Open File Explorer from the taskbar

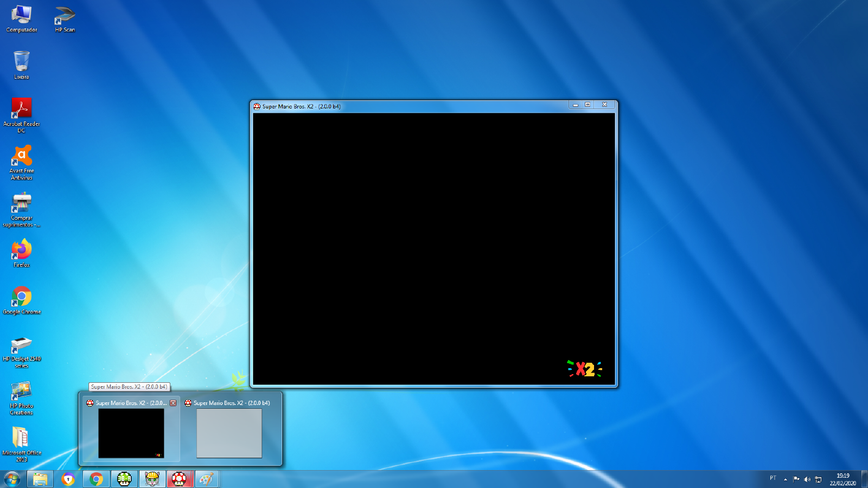tap(40, 479)
